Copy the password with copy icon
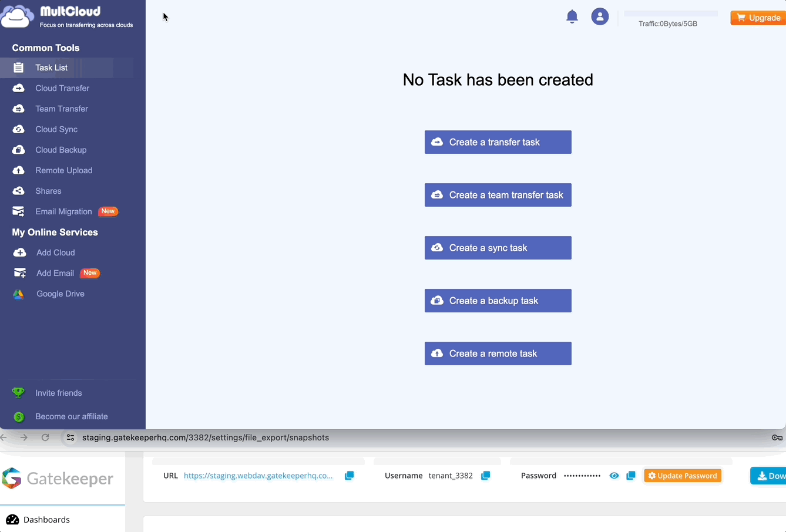Image resolution: width=786 pixels, height=532 pixels. tap(631, 476)
